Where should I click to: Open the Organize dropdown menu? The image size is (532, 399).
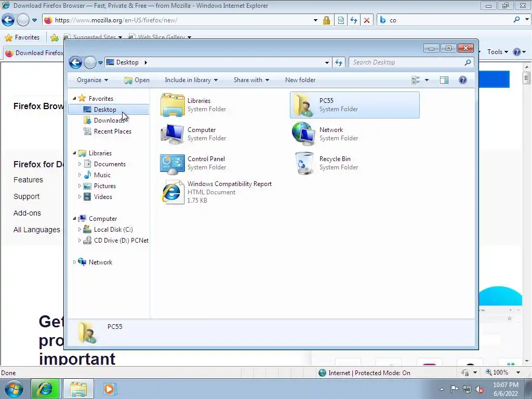click(92, 80)
